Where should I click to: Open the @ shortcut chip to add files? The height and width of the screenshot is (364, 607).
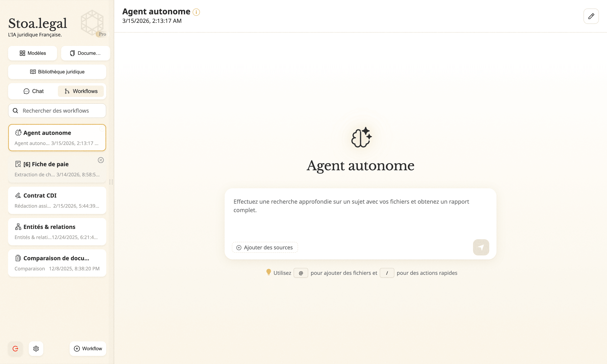pos(301,273)
